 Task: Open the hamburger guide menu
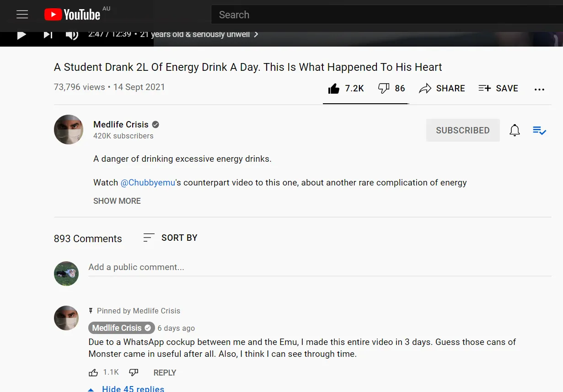pyautogui.click(x=22, y=15)
